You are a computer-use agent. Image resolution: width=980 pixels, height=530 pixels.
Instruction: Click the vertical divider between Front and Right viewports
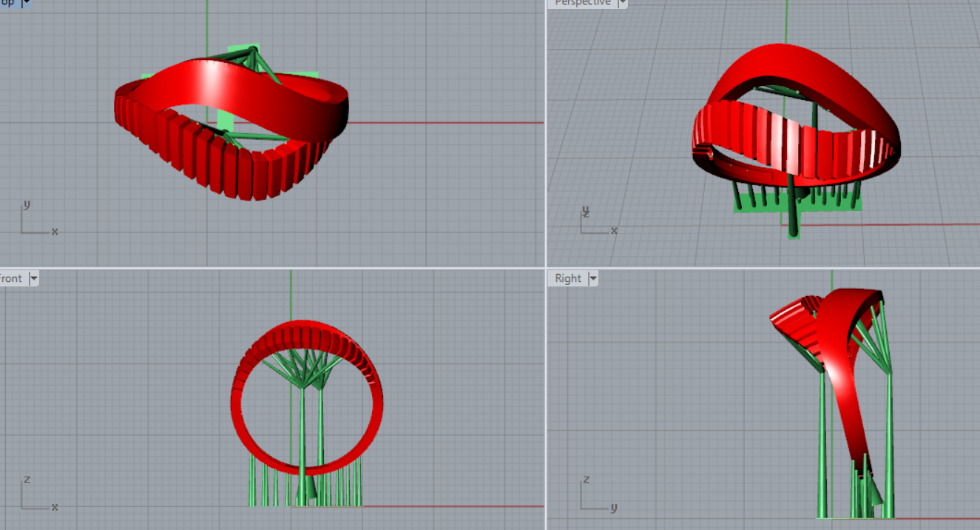[546, 400]
